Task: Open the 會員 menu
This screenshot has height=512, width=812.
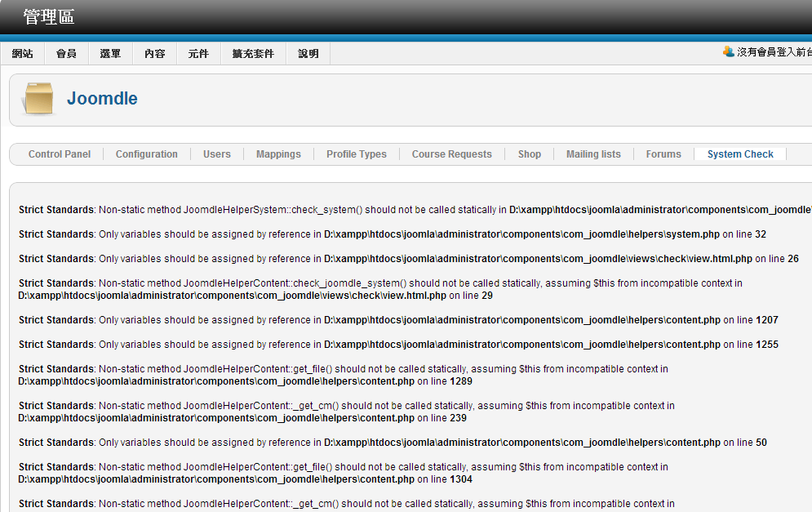Action: 66,53
